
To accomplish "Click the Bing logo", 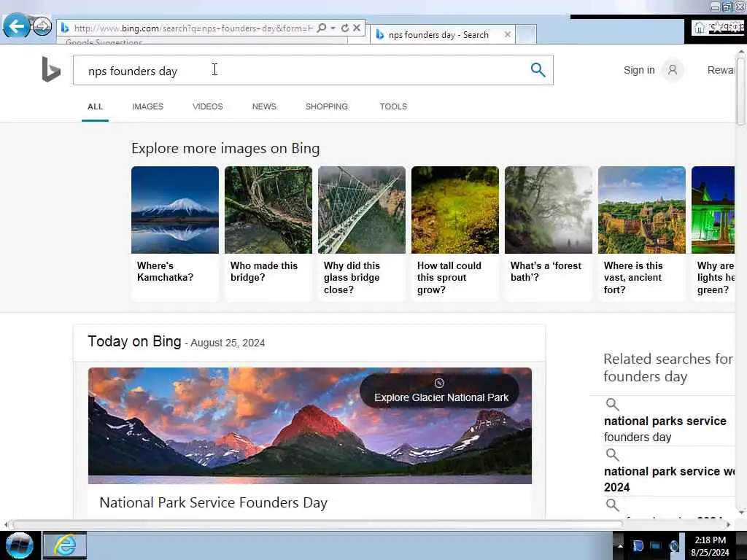I will point(51,69).
